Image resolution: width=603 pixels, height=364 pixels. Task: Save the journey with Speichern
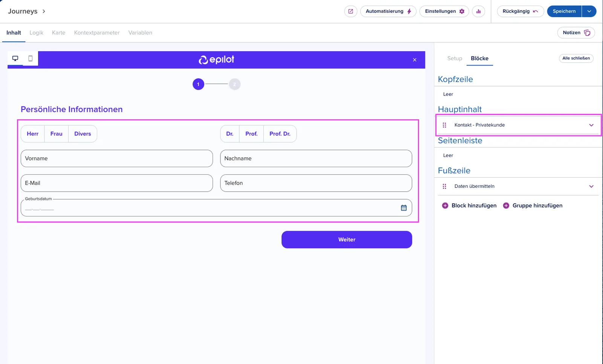pos(564,11)
